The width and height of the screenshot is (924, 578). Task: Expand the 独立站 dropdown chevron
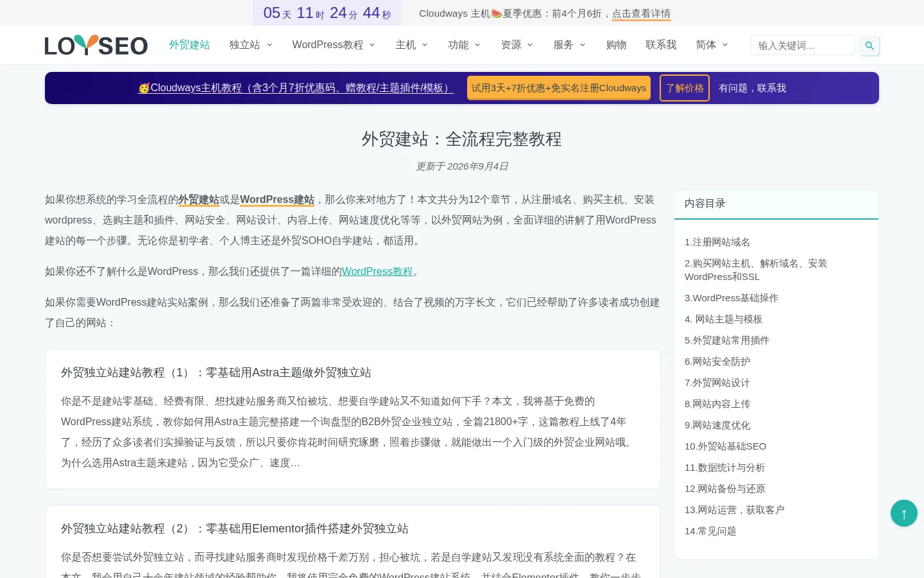click(269, 45)
